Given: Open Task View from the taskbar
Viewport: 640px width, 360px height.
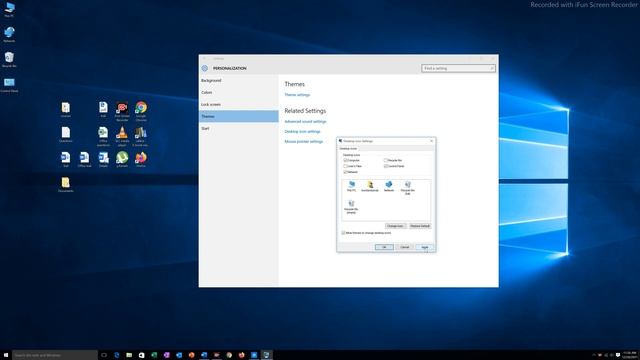Looking at the screenshot, I should coord(104,355).
